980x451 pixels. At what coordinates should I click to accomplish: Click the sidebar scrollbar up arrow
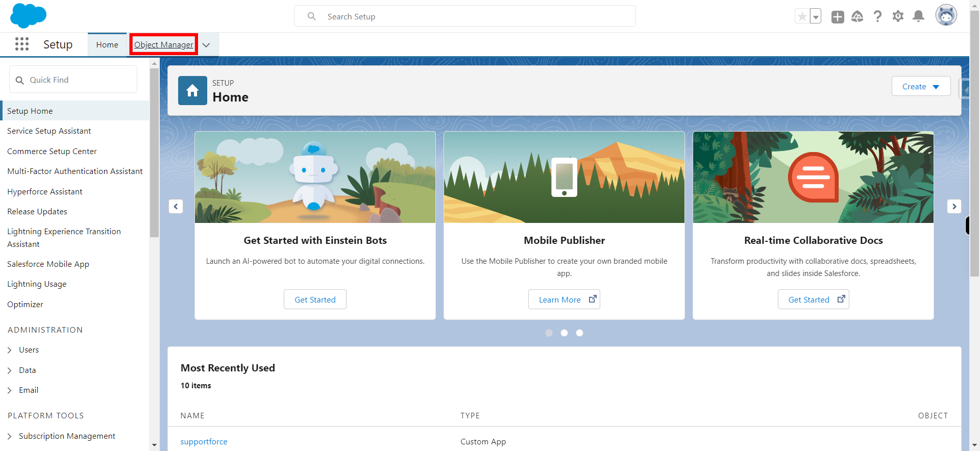[x=154, y=64]
